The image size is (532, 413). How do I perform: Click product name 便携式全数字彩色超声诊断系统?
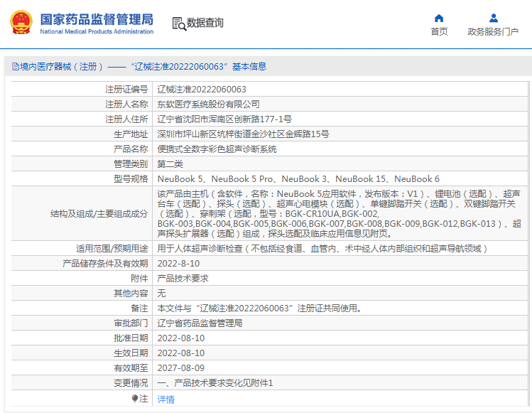[217, 149]
